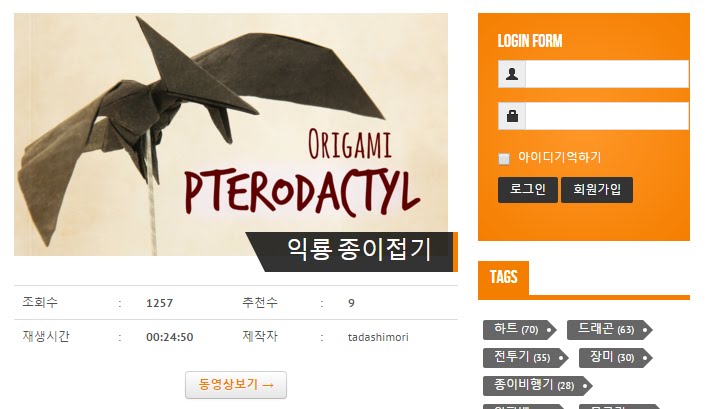708x409 pixels.
Task: Click the password input field
Action: pyautogui.click(x=607, y=116)
